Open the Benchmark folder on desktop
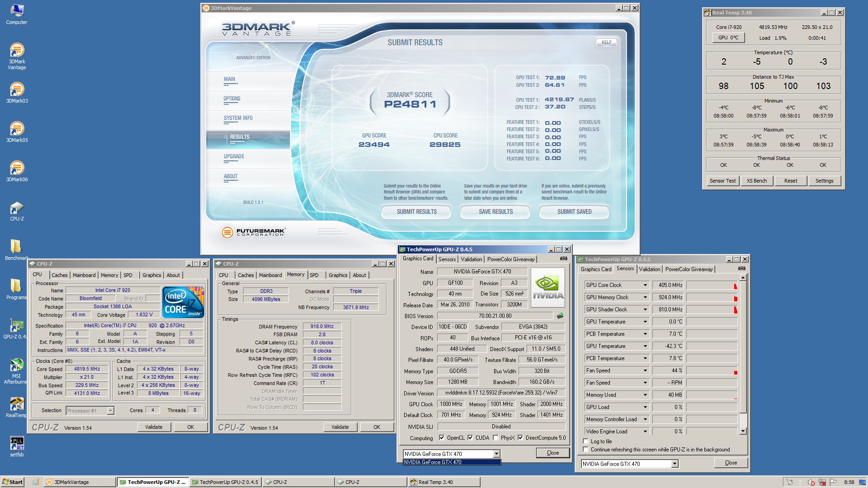 click(16, 250)
